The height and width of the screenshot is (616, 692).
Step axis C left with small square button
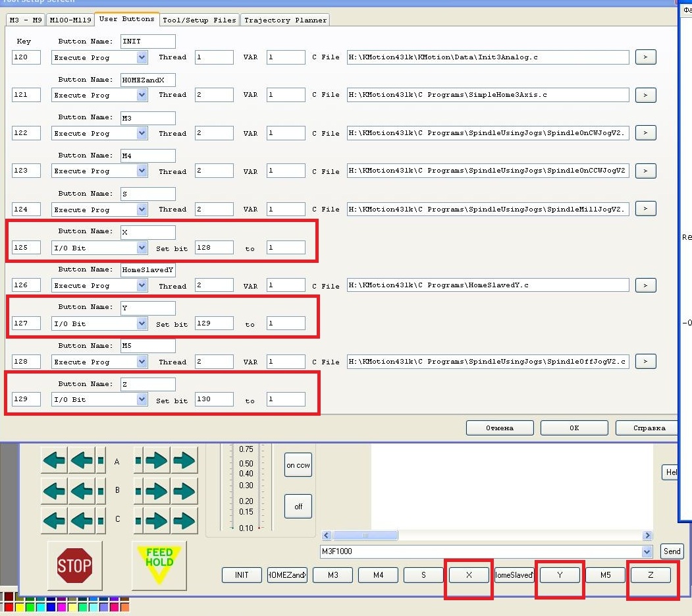point(101,520)
